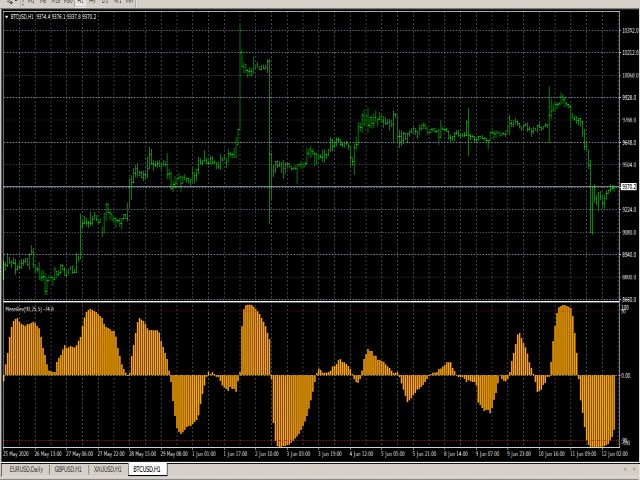The image size is (640, 480).
Task: Click the 10352.0 price axis label
Action: pyautogui.click(x=630, y=31)
